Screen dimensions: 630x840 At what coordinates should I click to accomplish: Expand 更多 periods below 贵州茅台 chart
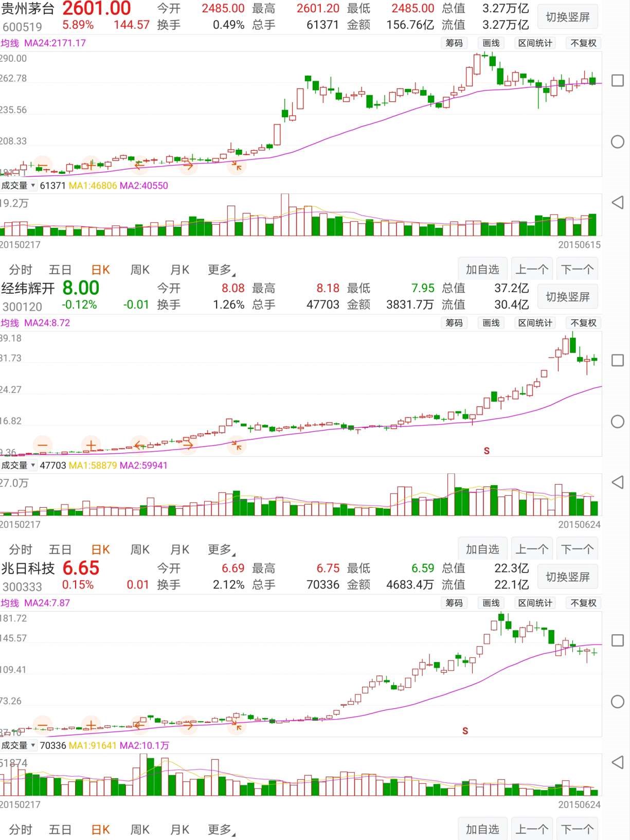pyautogui.click(x=221, y=270)
